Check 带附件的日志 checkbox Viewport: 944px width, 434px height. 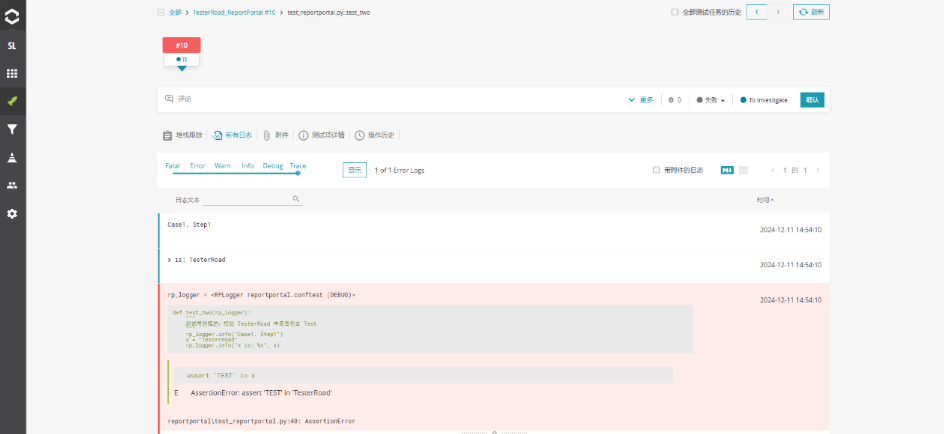656,170
